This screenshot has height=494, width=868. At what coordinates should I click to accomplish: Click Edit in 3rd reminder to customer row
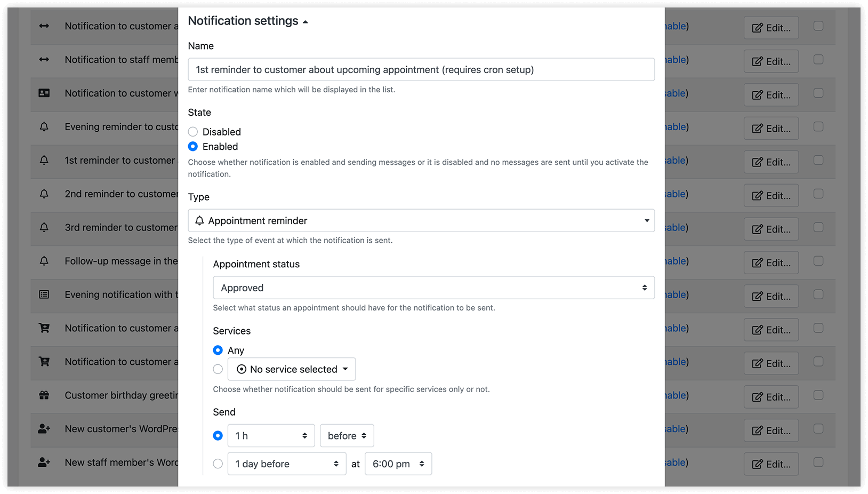pyautogui.click(x=771, y=229)
